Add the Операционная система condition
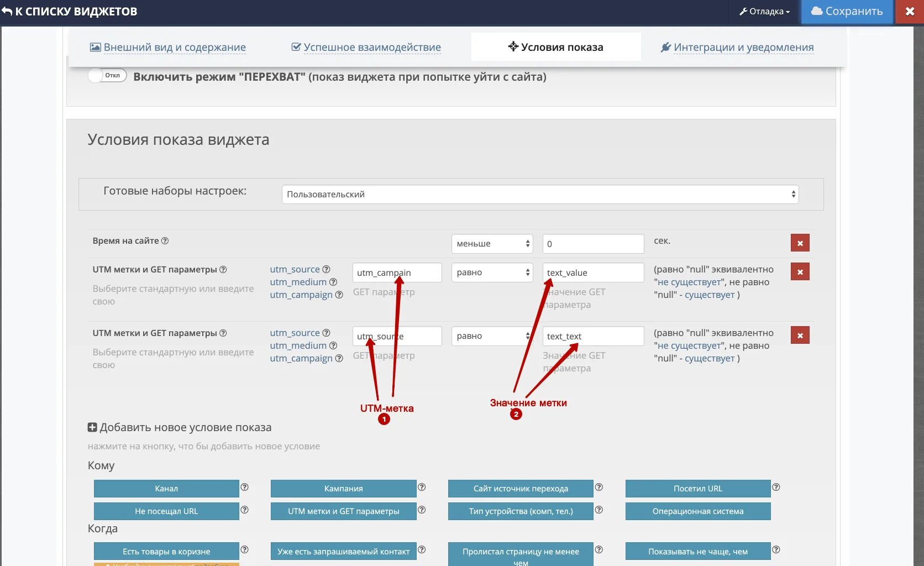 pyautogui.click(x=698, y=511)
